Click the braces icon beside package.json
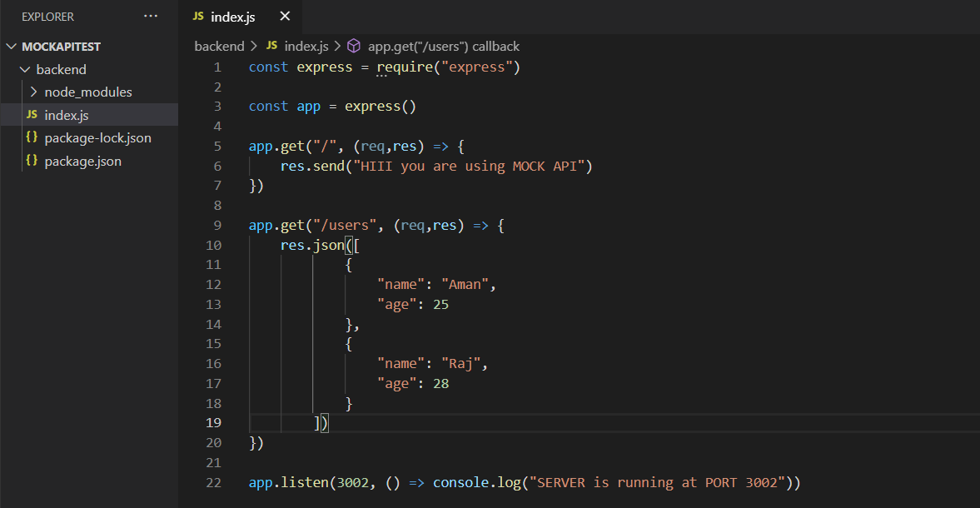The height and width of the screenshot is (508, 980). (x=32, y=162)
